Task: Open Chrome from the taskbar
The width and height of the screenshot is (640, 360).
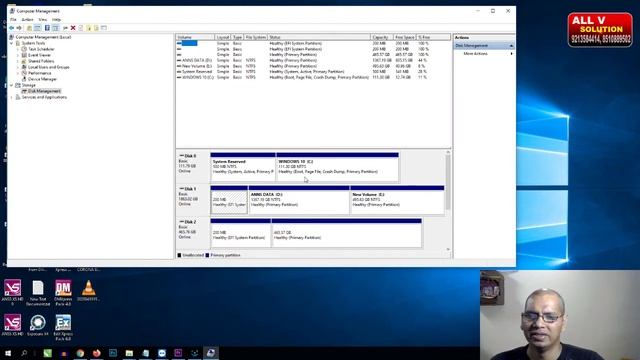Action: pos(80,353)
